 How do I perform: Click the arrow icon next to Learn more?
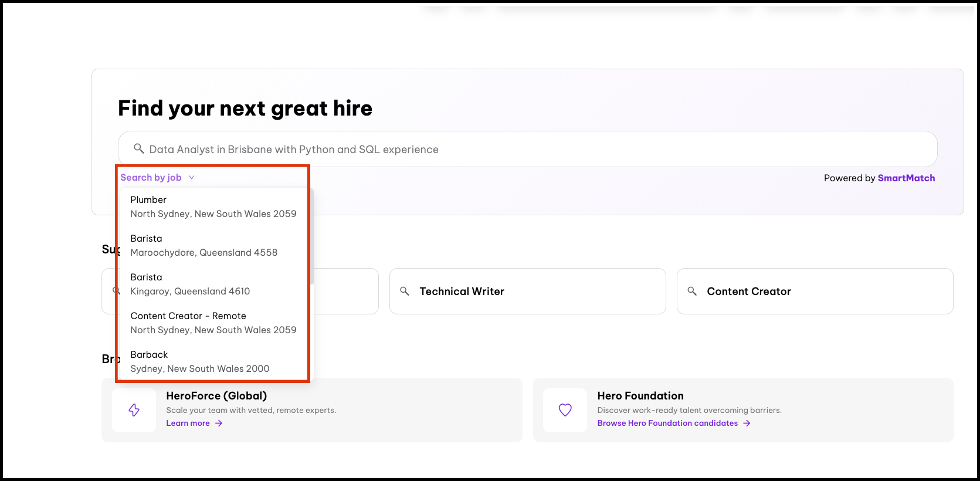(x=219, y=424)
